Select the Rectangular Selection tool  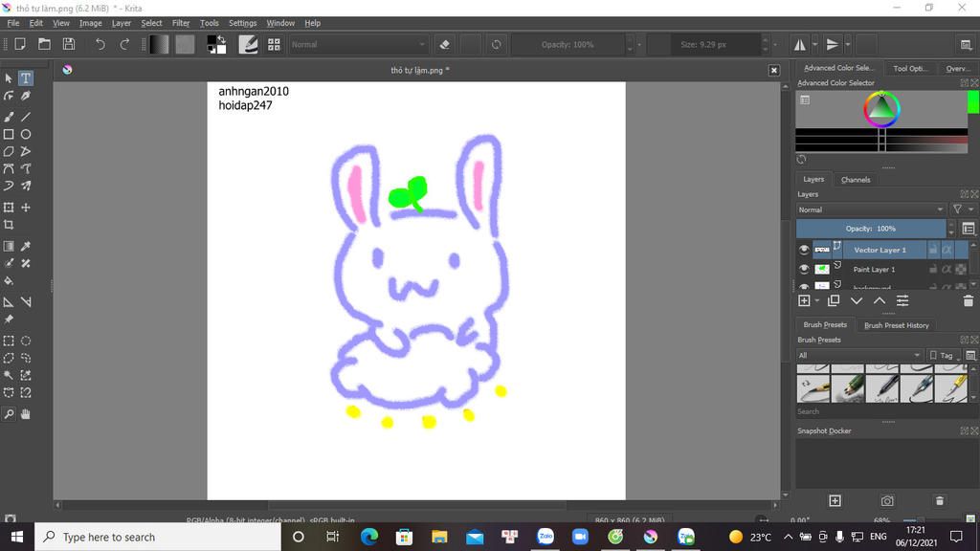pyautogui.click(x=8, y=342)
